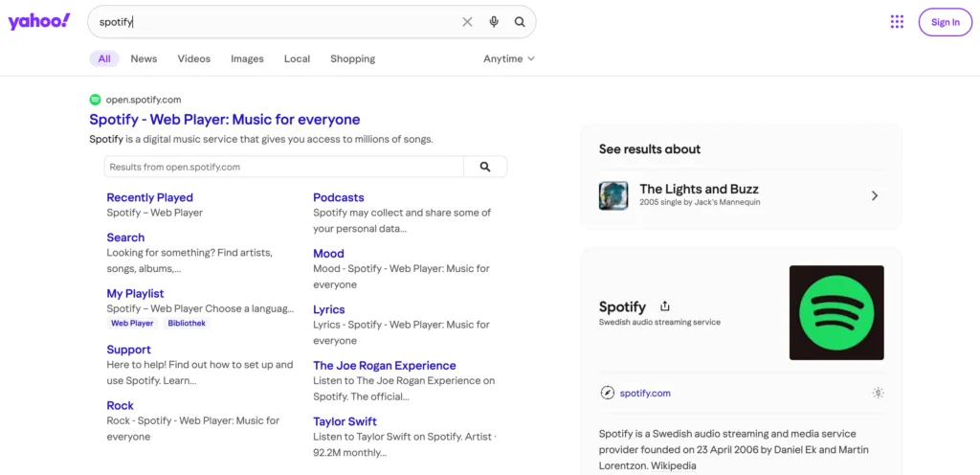Switch to the News tab
The image size is (980, 475).
(144, 58)
